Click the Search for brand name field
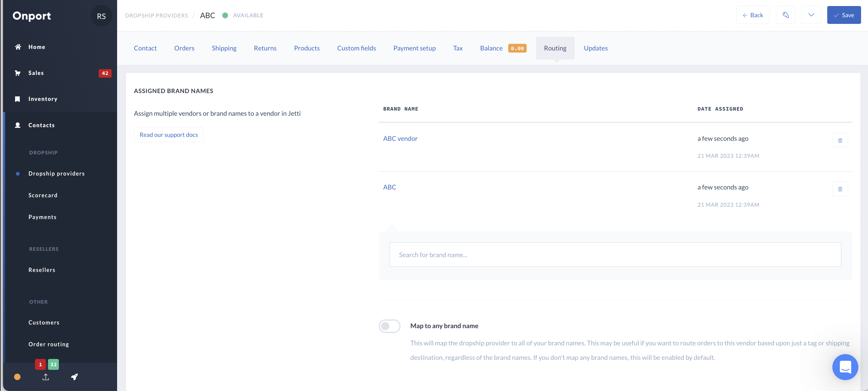Viewport: 868px width, 391px height. click(615, 255)
